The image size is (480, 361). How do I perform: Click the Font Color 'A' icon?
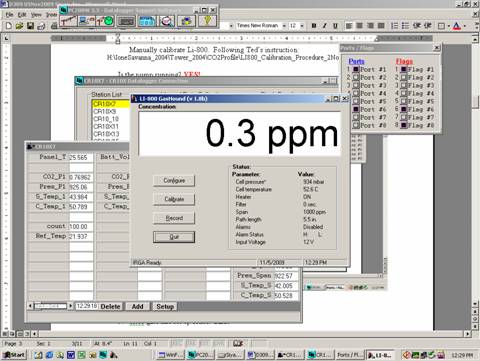tap(457, 26)
